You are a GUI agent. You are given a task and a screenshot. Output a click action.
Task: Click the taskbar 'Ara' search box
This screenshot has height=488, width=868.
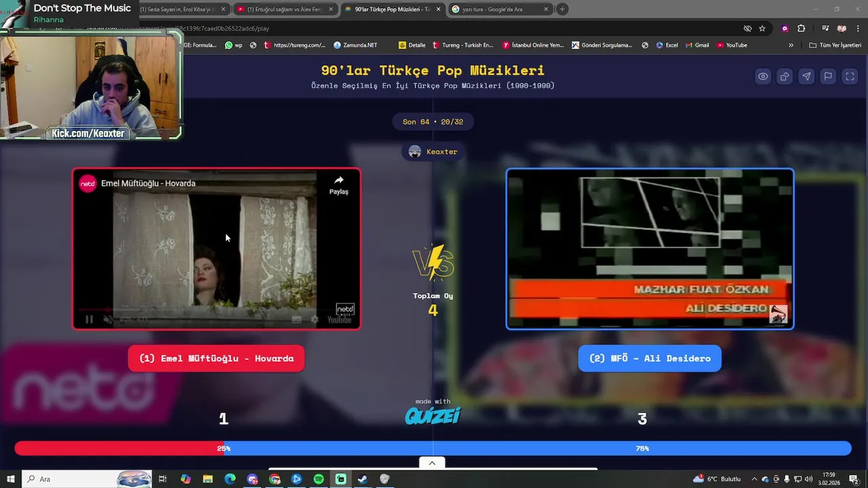[87, 479]
